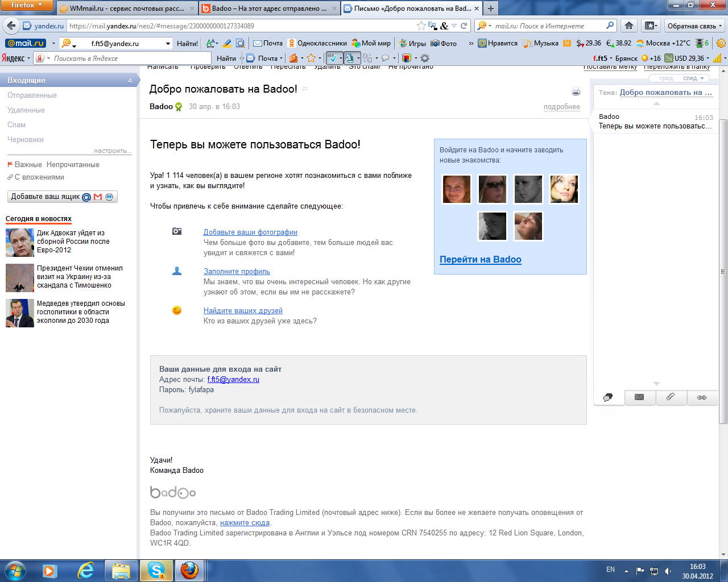Click the Добавьте ваши фотографии link
The height and width of the screenshot is (582, 728).
pos(250,232)
